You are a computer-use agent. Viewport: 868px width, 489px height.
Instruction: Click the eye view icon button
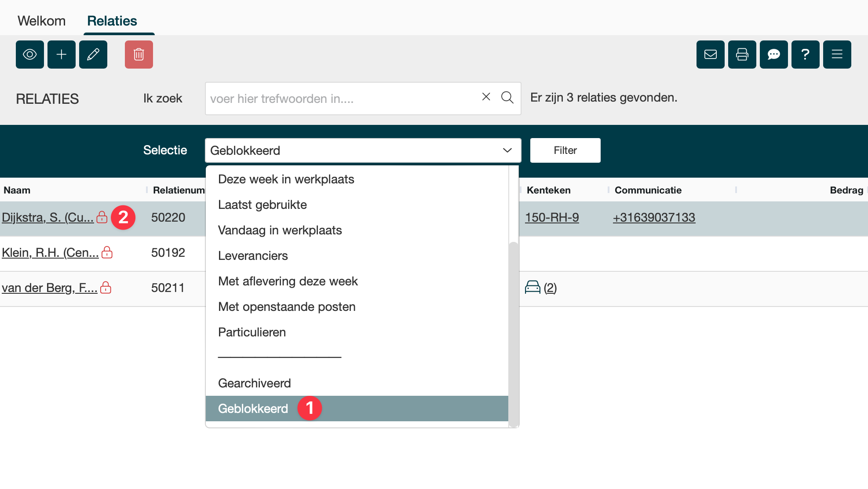point(30,55)
